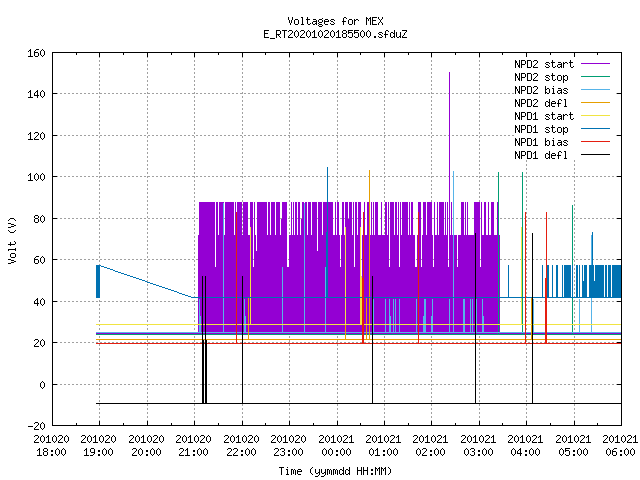
Task: Click the y-axis tick value 140
Action: (x=36, y=94)
